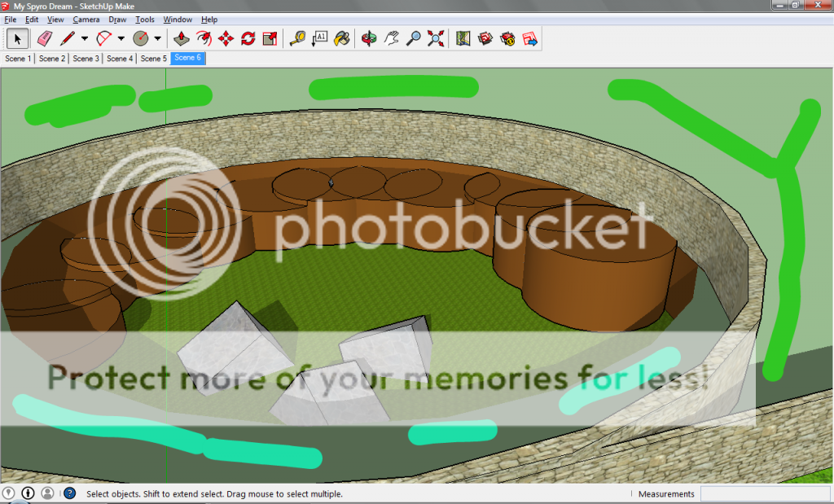Click the Zoom Extents tool
This screenshot has height=504, width=834.
coord(436,38)
